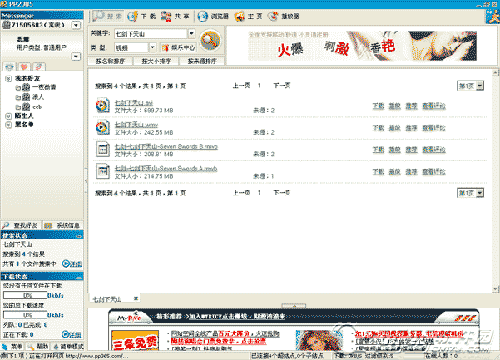The image size is (500, 360).
Task: Click the 系统信息 system messages button
Action: [63, 225]
